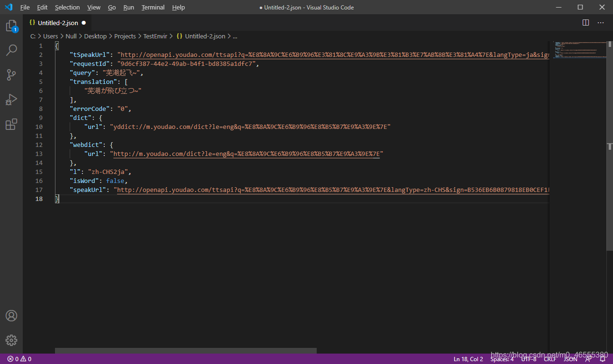
Task: Open the Extensions view icon
Action: pyautogui.click(x=11, y=124)
